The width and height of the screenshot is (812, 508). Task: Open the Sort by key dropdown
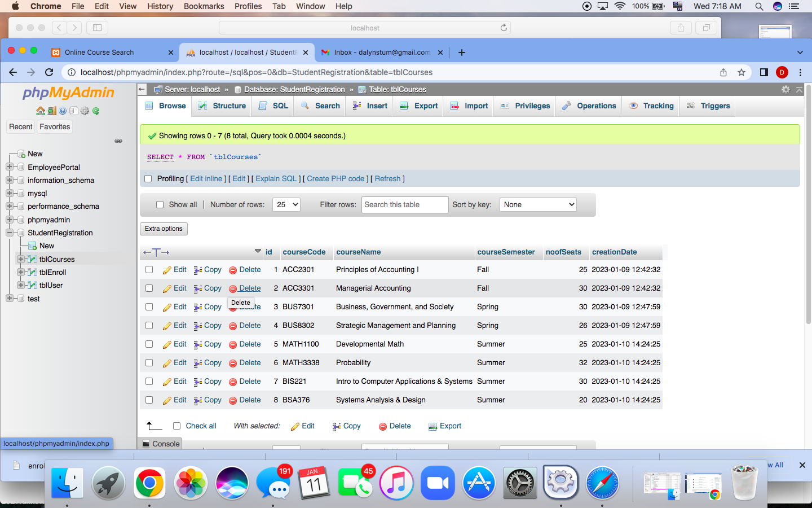537,204
